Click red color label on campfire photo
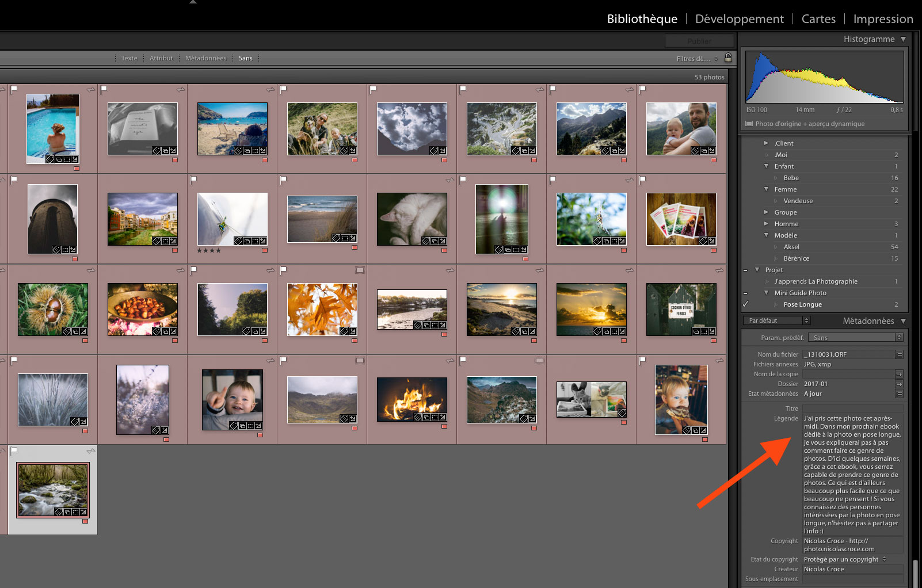Screen dimensions: 922x588 pyautogui.click(x=444, y=427)
